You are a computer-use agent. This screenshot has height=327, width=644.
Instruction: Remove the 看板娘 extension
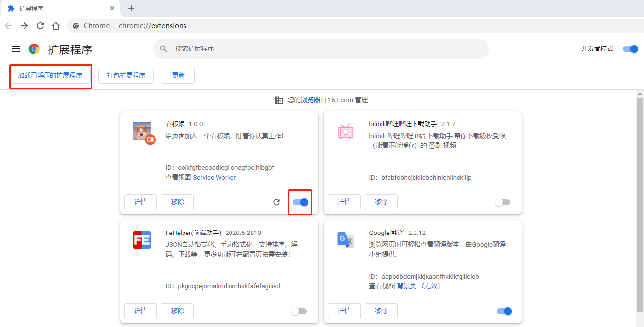click(x=177, y=202)
